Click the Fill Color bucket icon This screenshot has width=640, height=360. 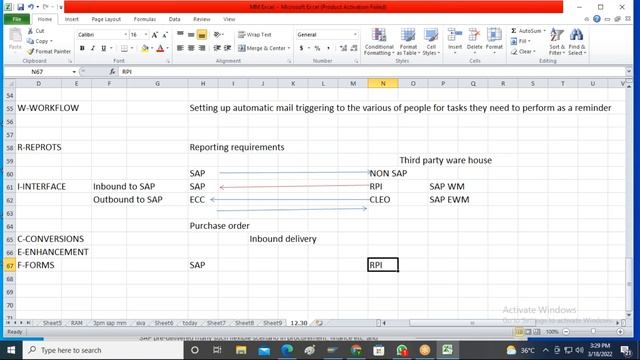[145, 48]
